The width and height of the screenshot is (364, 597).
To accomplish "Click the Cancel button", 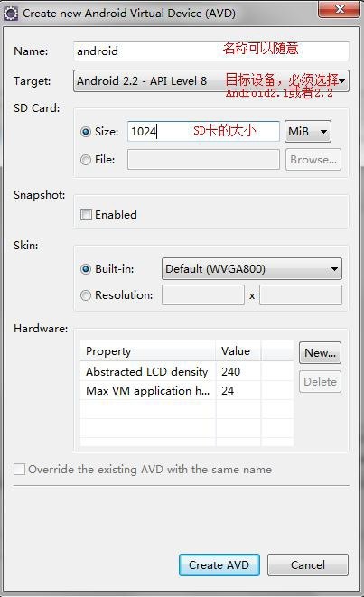I will [x=308, y=565].
